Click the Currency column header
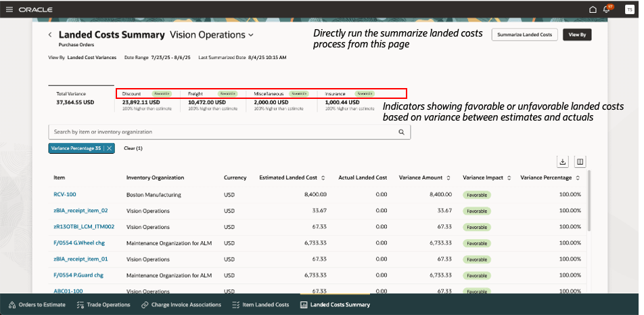 [x=235, y=177]
